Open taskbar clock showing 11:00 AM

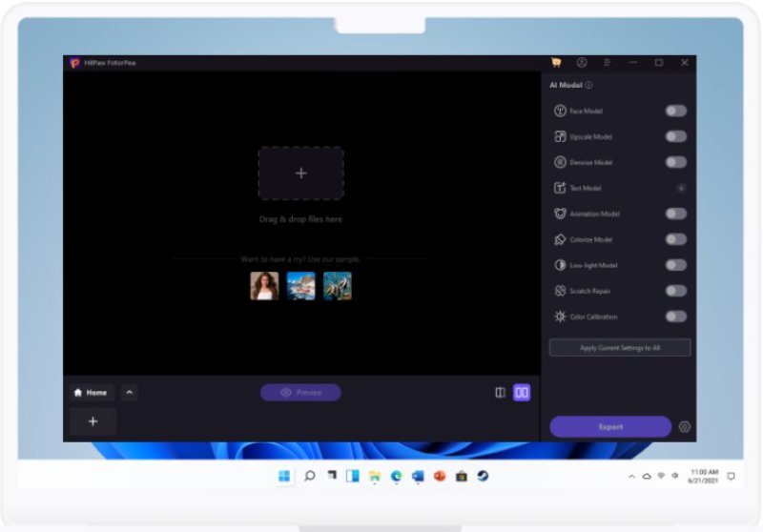[704, 476]
